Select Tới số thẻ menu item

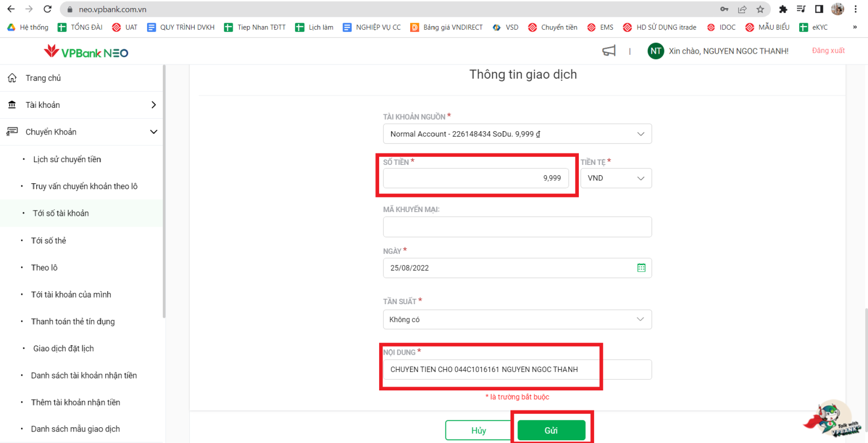(49, 240)
